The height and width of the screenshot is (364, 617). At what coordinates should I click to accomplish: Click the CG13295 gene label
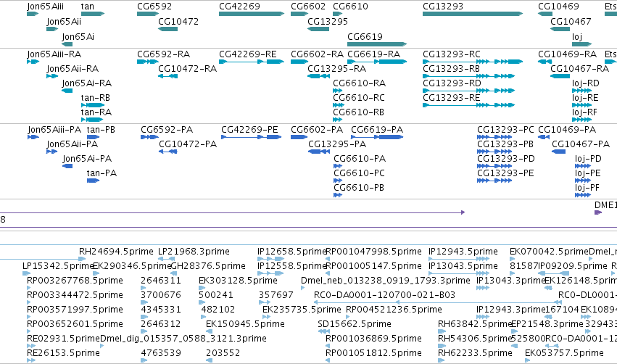point(328,22)
